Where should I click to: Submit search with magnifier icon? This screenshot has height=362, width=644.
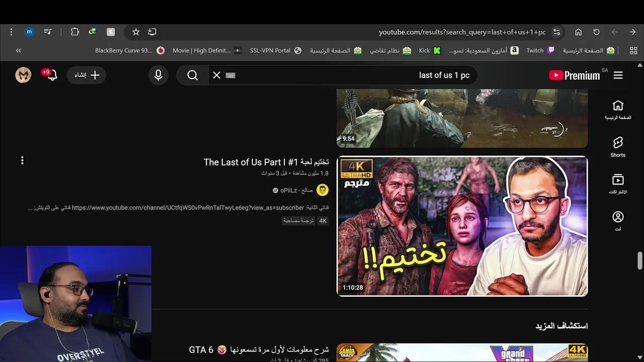point(193,75)
